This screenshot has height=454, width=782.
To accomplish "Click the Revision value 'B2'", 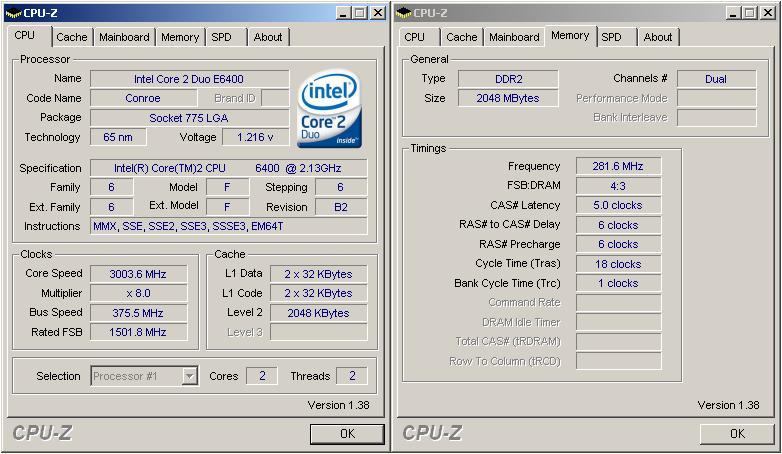I will [341, 207].
